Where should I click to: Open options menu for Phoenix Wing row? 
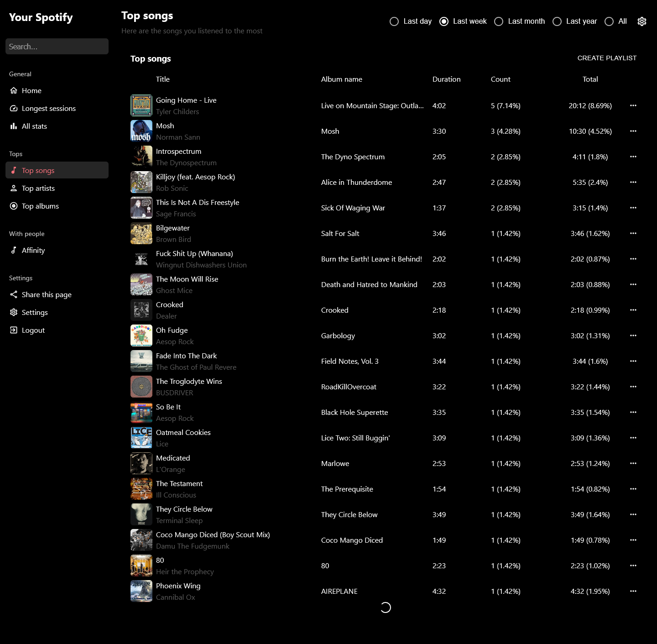[633, 591]
